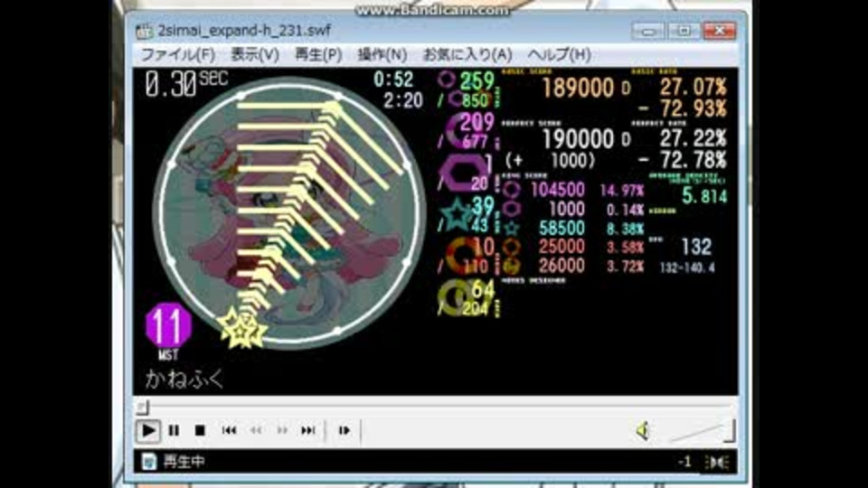This screenshot has width=868, height=488.
Task: Click the small cyan star icon beside 58500
Action: coord(512,228)
